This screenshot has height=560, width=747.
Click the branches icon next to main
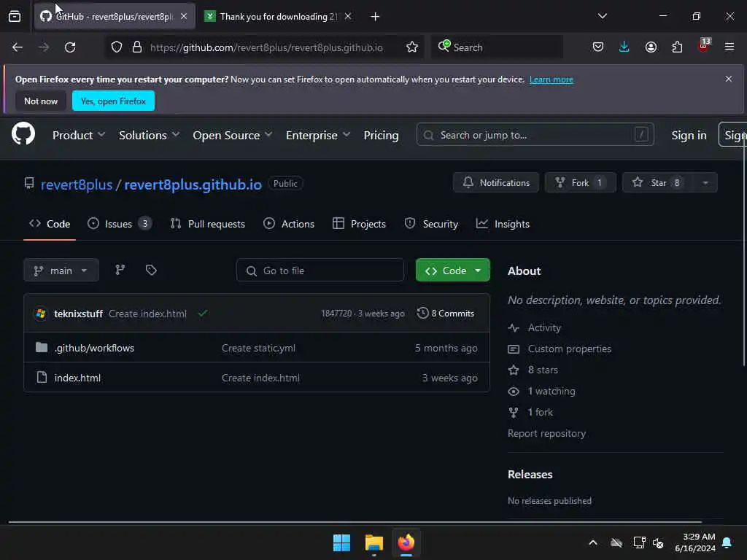(120, 270)
